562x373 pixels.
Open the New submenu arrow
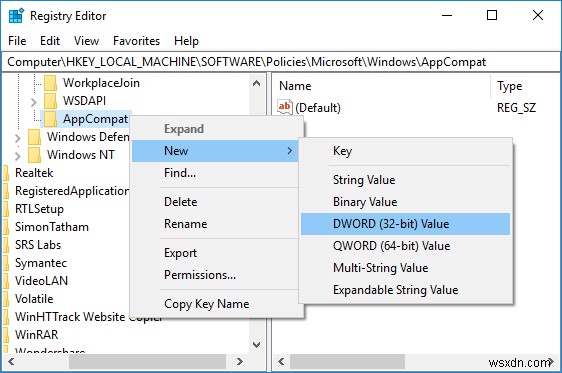pyautogui.click(x=290, y=151)
